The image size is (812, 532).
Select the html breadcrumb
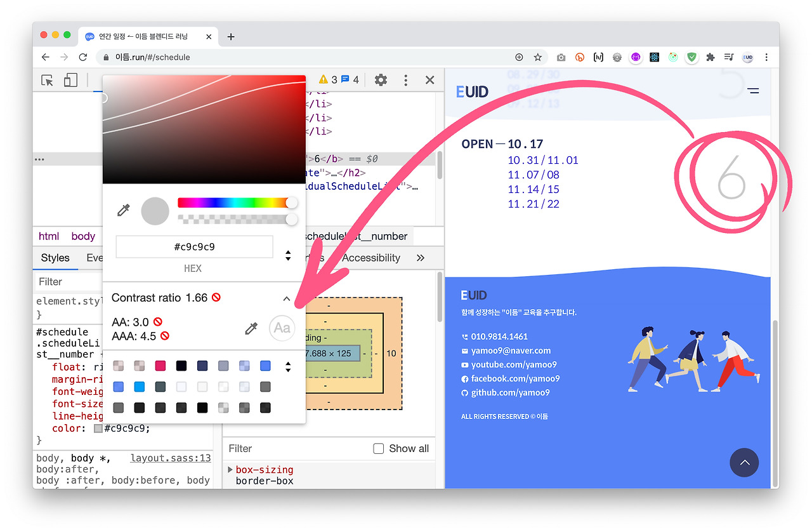pos(49,236)
